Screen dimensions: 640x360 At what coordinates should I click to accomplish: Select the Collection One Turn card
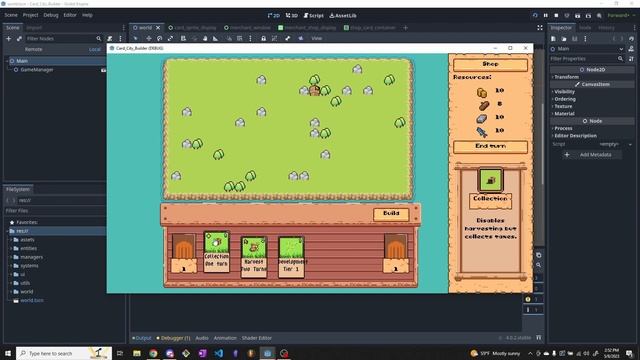tap(216, 252)
